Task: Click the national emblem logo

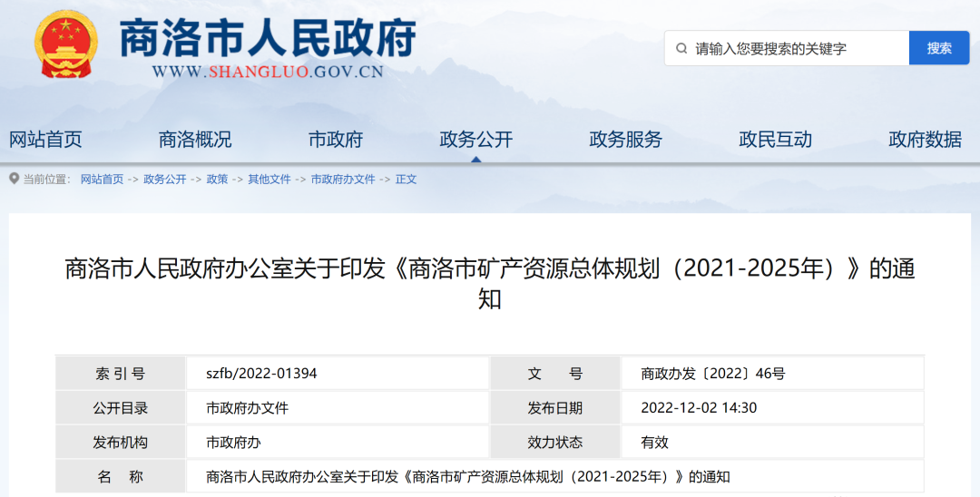Action: 65,44
